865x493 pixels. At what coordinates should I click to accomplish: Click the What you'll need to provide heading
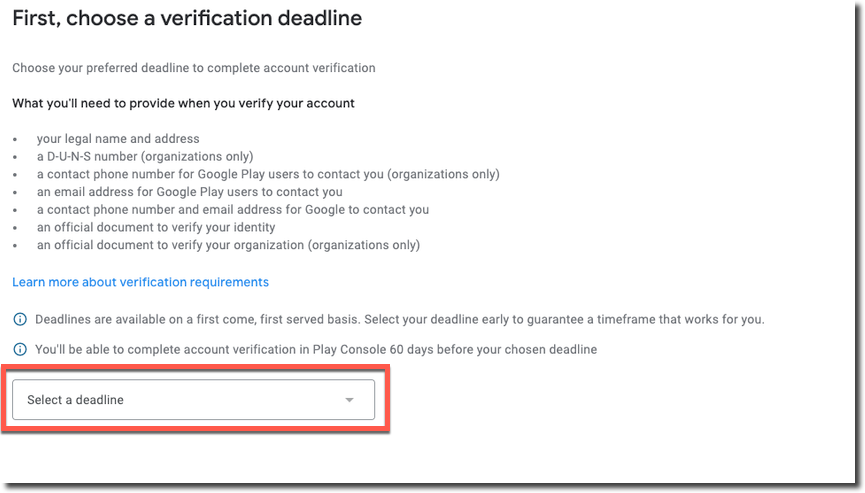(x=183, y=103)
